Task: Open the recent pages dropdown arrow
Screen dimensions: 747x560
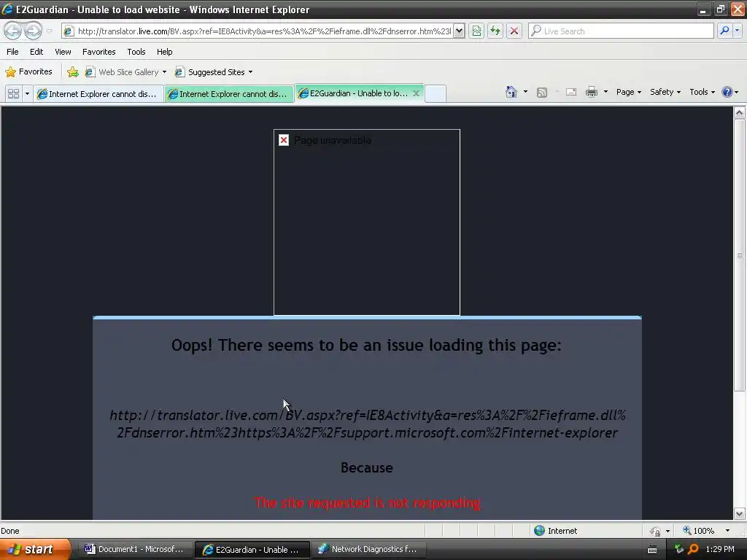Action: (x=49, y=31)
